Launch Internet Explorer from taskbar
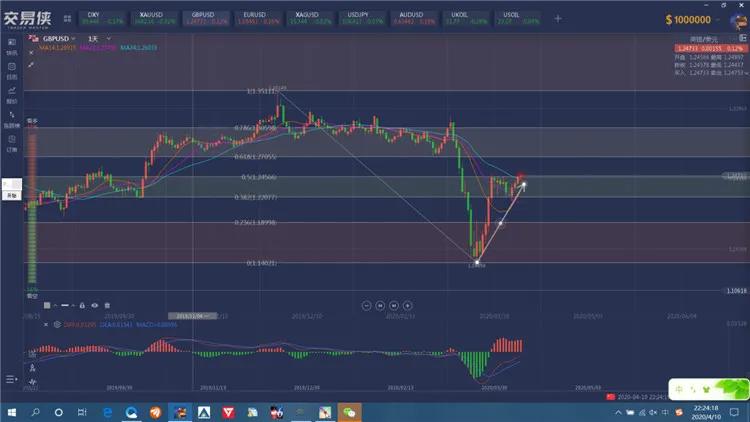Viewport: 750px width, 422px height. pyautogui.click(x=108, y=412)
